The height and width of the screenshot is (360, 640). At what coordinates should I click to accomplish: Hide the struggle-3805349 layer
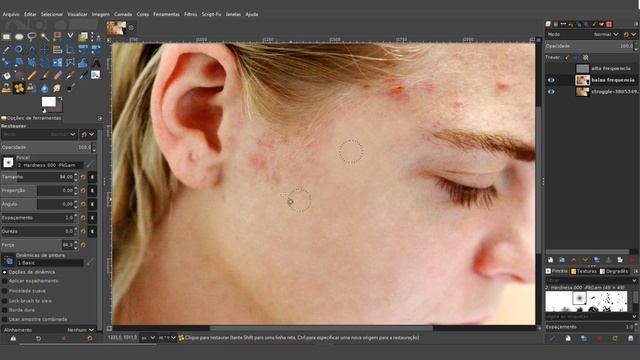(x=551, y=92)
